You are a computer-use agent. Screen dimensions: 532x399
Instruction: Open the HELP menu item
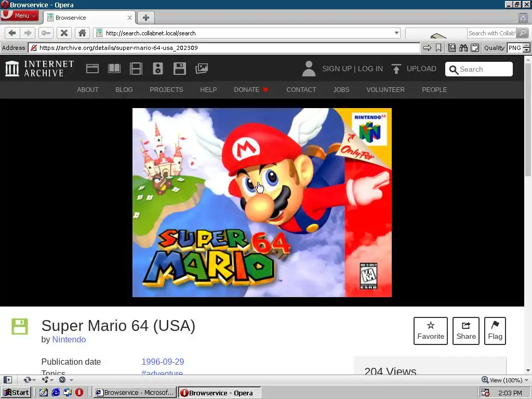208,90
